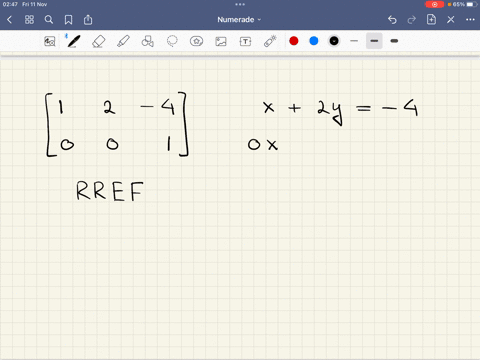Select the Pen tool
Image resolution: width=480 pixels, height=360 pixels.
(x=74, y=41)
